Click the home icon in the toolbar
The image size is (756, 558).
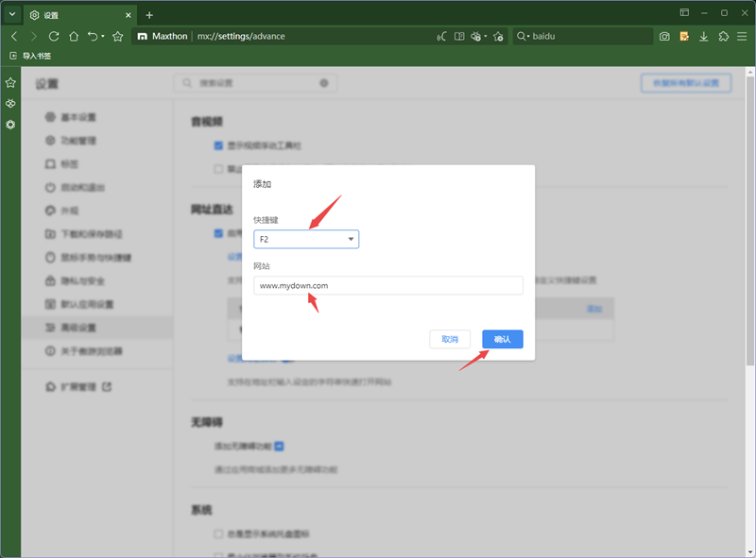[x=74, y=36]
